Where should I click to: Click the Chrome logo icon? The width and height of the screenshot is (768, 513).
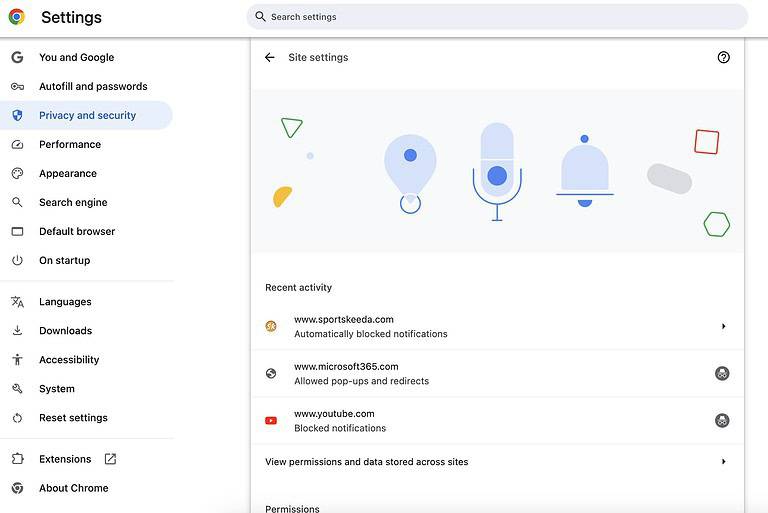(x=17, y=17)
